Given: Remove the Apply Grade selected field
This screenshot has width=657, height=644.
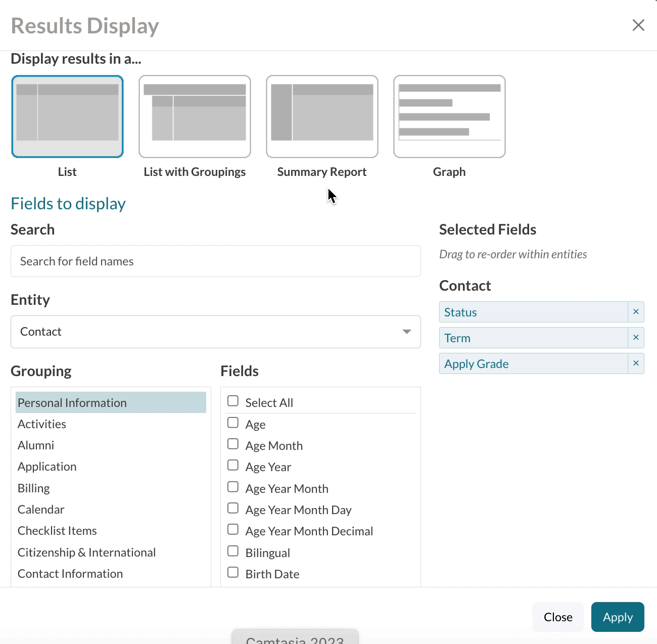Looking at the screenshot, I should (x=636, y=363).
